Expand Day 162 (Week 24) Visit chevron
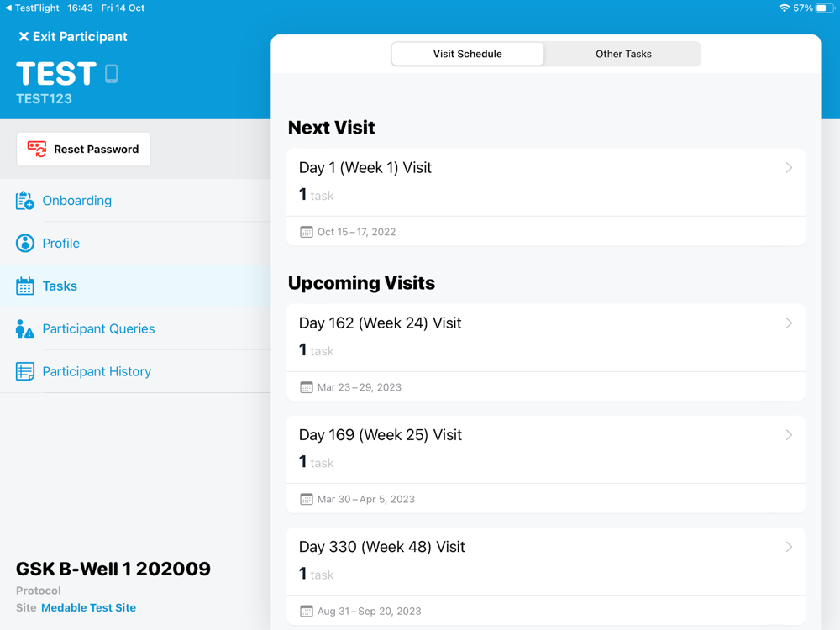The image size is (840, 630). (789, 323)
